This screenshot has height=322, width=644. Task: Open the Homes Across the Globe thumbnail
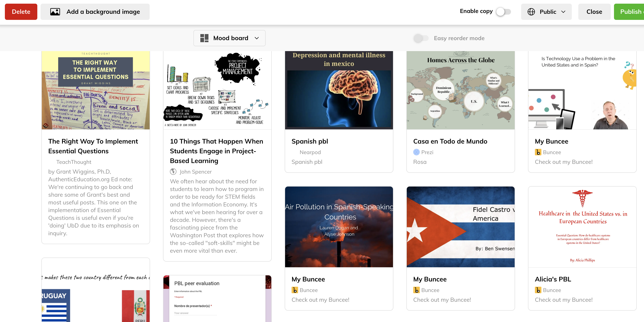click(460, 90)
